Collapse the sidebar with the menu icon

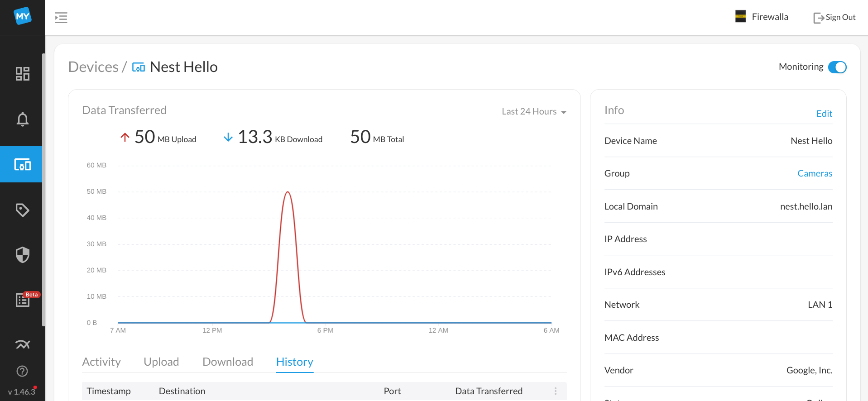click(61, 18)
